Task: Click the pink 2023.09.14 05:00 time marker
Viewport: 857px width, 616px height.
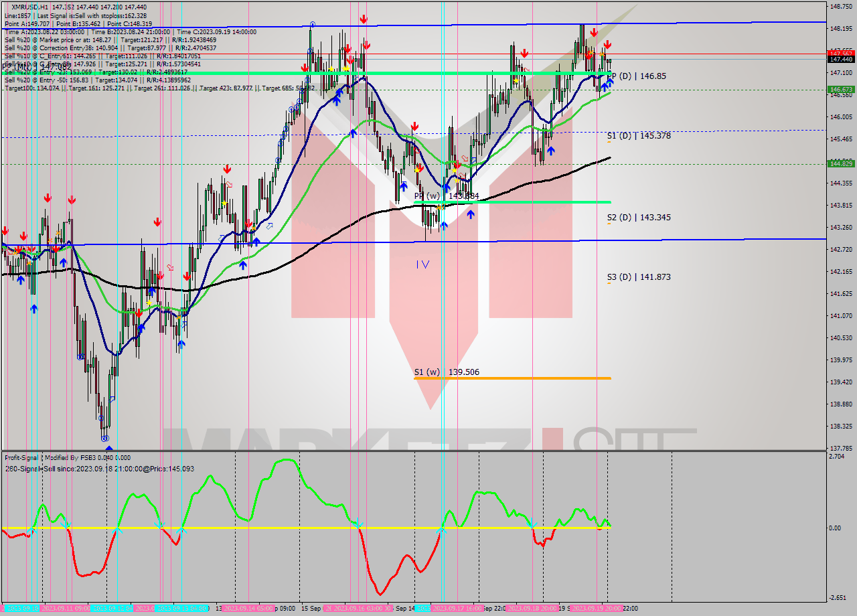Action: tap(247, 609)
